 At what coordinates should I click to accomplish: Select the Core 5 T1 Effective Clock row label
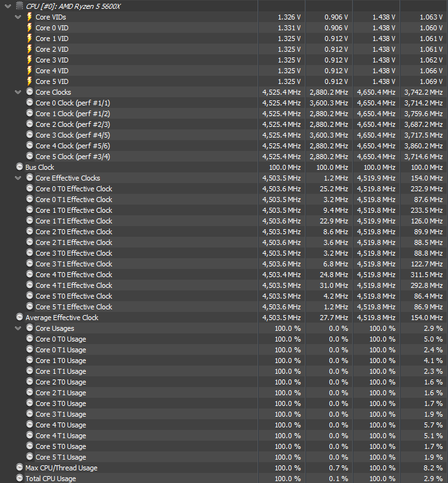point(74,307)
